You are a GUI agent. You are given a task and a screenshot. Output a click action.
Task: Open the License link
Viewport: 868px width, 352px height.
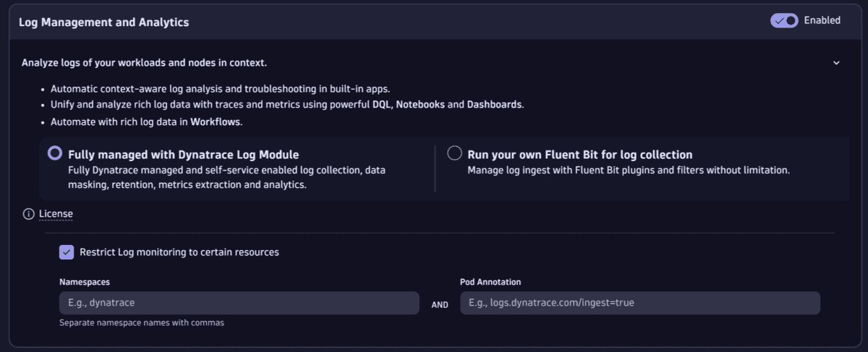point(56,214)
